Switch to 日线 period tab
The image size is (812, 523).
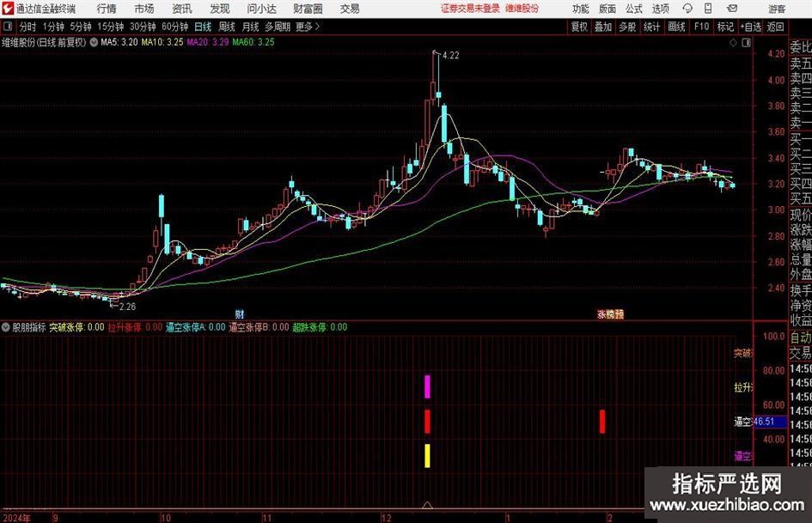(203, 27)
